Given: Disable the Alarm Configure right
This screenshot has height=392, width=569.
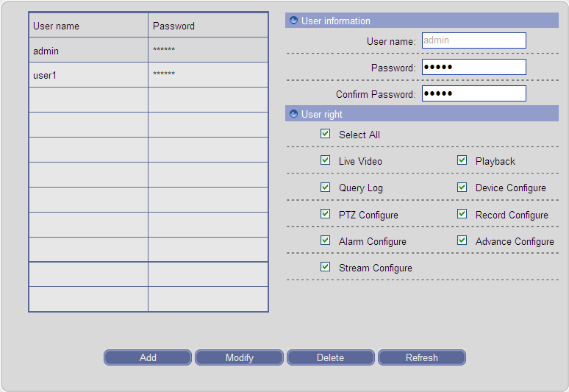Looking at the screenshot, I should click(x=325, y=240).
